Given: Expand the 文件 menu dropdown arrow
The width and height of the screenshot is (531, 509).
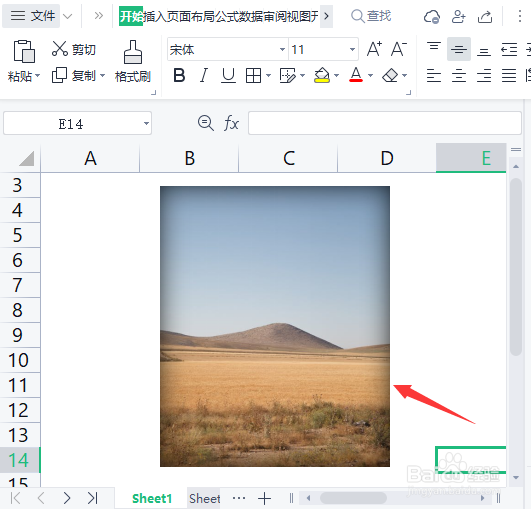Looking at the screenshot, I should click(67, 16).
